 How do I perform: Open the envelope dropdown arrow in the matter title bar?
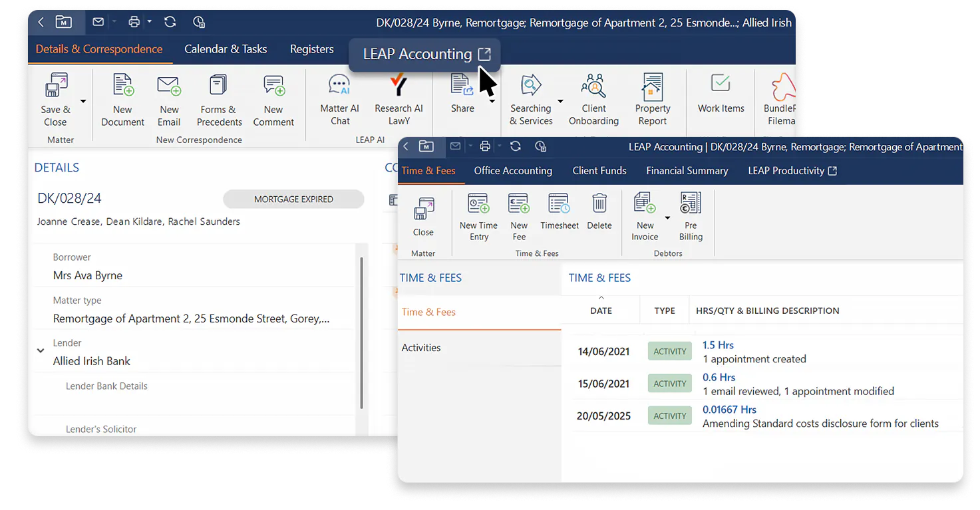[114, 22]
